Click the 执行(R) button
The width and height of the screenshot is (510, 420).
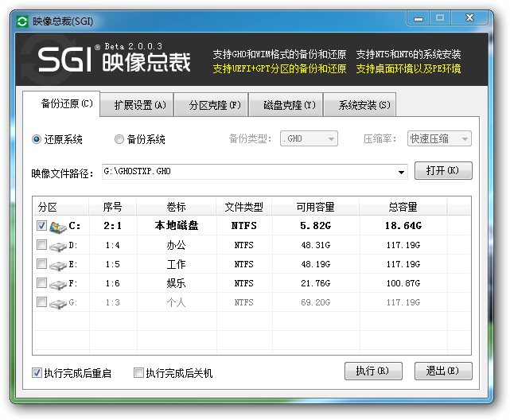[x=373, y=371]
